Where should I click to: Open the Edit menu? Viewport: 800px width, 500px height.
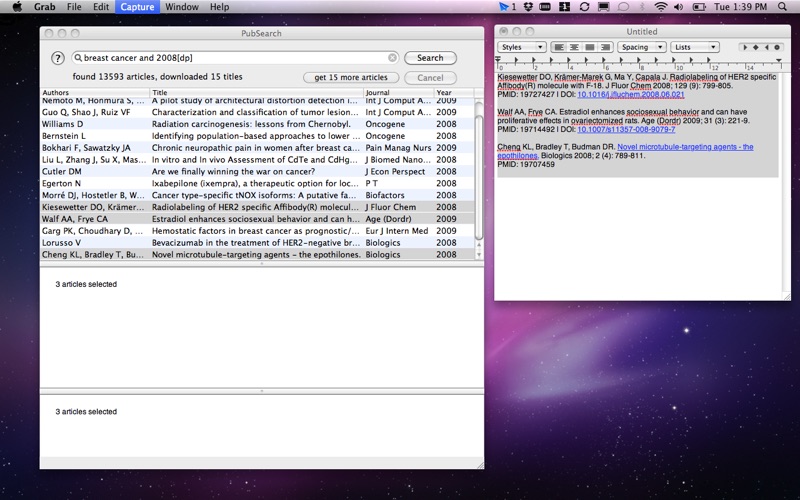point(101,7)
